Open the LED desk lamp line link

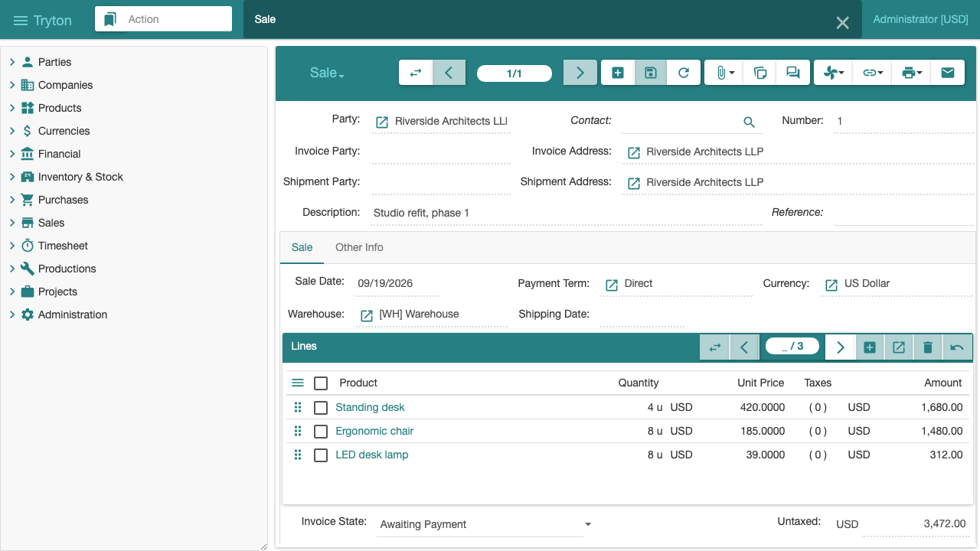click(372, 455)
